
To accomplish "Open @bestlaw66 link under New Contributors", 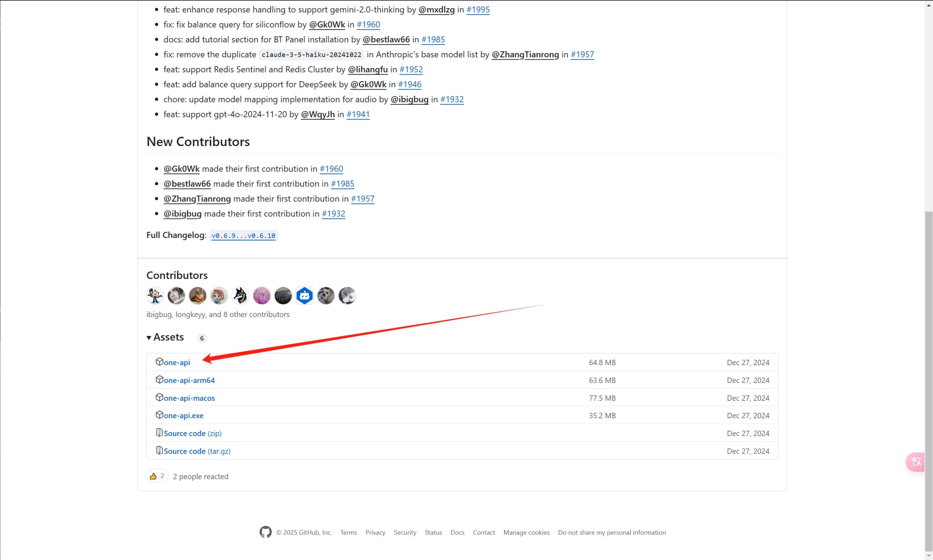I will pos(187,184).
